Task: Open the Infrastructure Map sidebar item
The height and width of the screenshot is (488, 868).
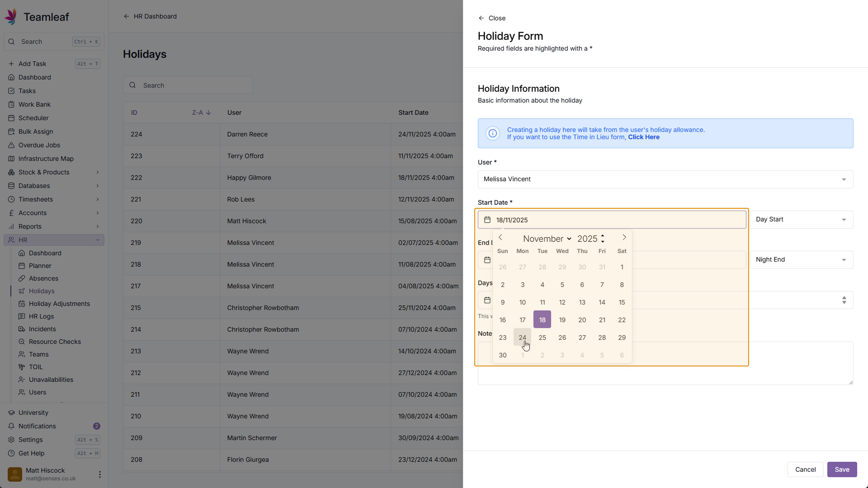Action: click(x=46, y=159)
